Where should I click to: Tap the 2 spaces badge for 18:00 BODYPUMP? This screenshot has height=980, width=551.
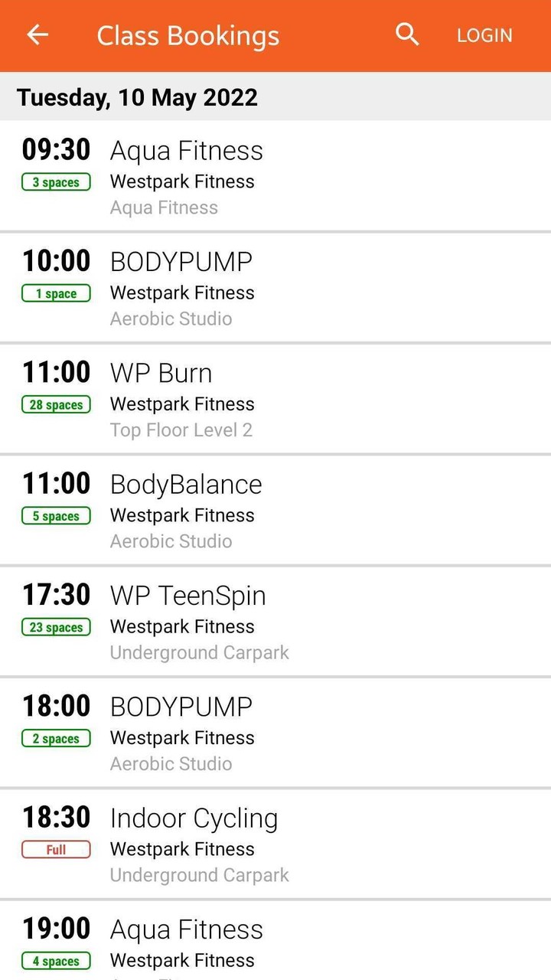tap(56, 738)
